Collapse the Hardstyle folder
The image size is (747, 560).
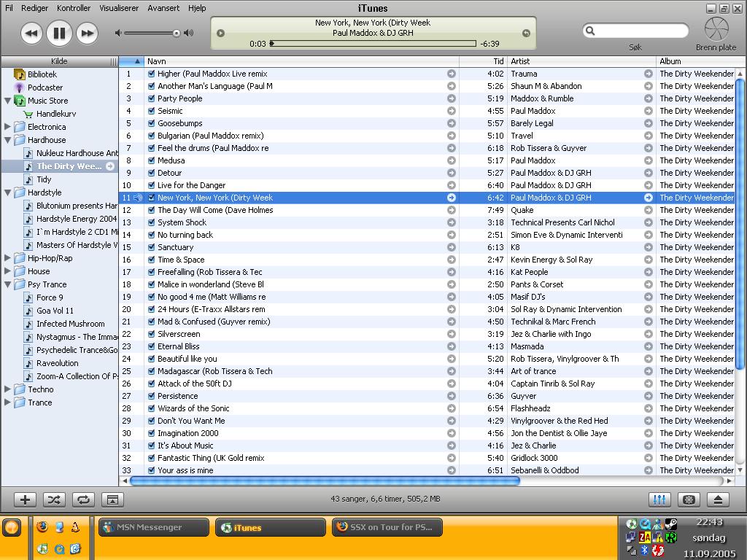7,192
